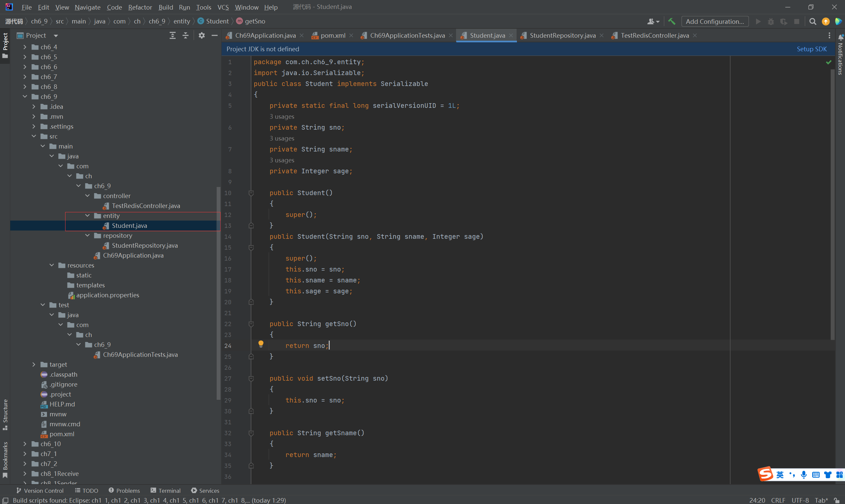Viewport: 845px width, 504px height.
Task: Open Terminal tool window
Action: click(165, 490)
